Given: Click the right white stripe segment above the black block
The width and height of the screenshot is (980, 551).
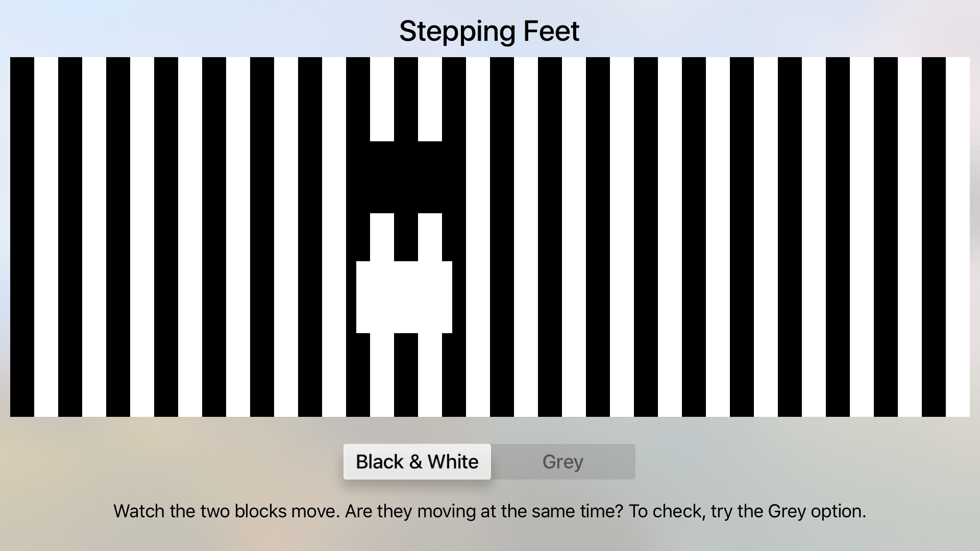Looking at the screenshot, I should (430, 99).
